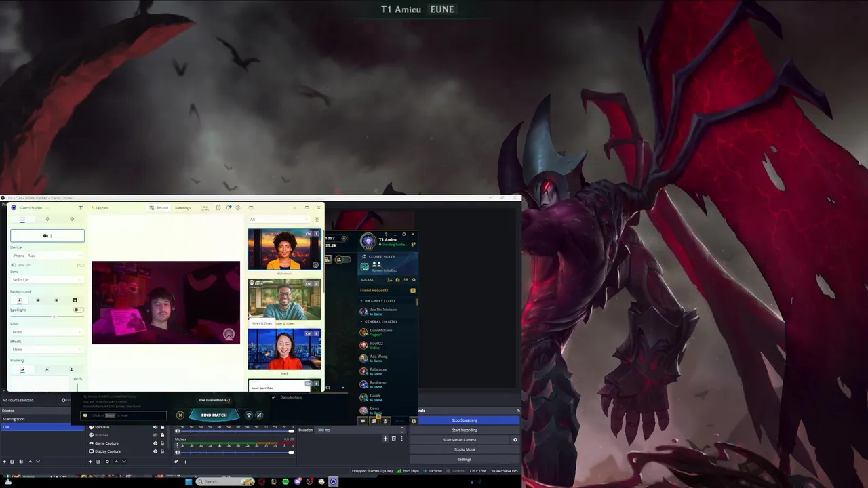The image size is (868, 488).
Task: Click League microphone voice icon
Action: [384, 421]
